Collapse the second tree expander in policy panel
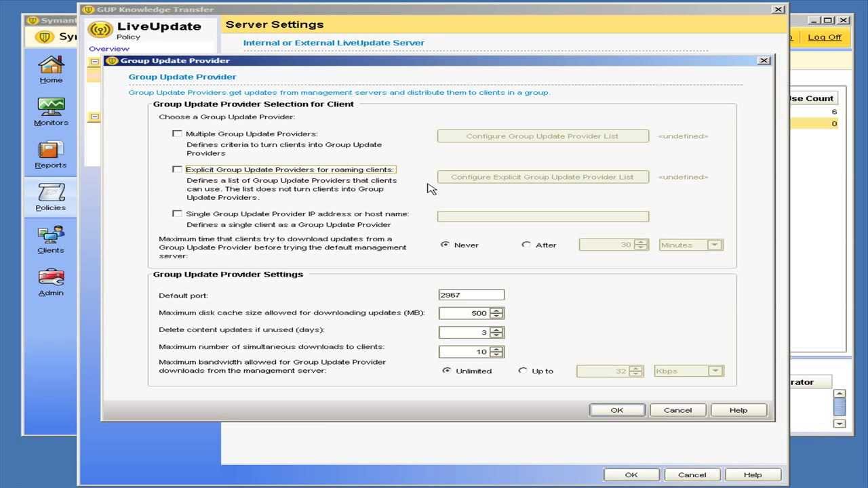 click(x=95, y=117)
